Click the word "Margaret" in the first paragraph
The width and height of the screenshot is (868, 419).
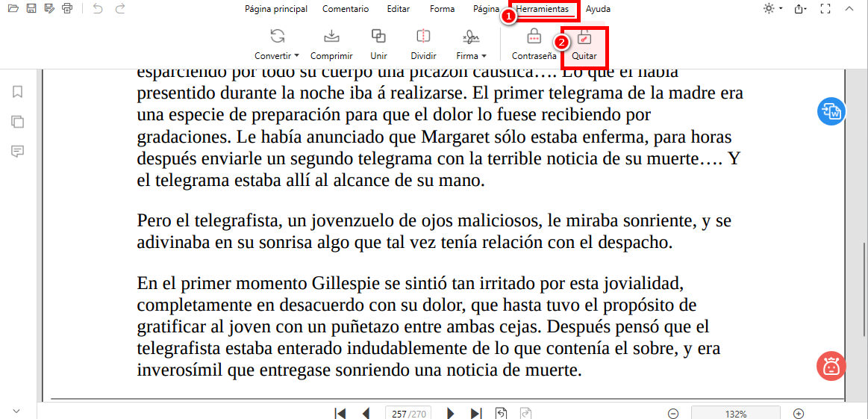[x=455, y=137]
